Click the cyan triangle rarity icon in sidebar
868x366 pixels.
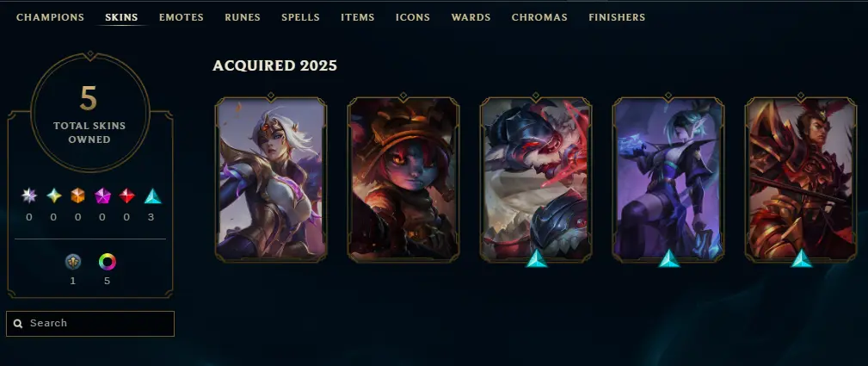pos(152,195)
